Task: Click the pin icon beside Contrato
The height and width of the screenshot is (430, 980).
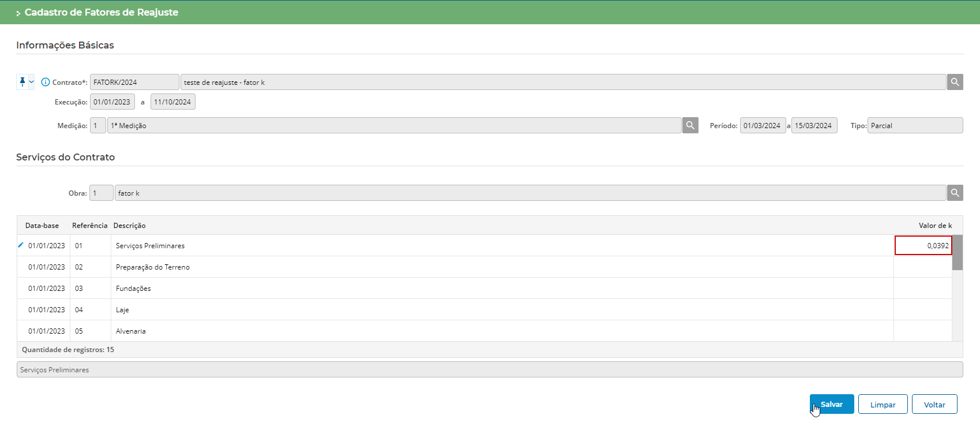Action: 22,82
